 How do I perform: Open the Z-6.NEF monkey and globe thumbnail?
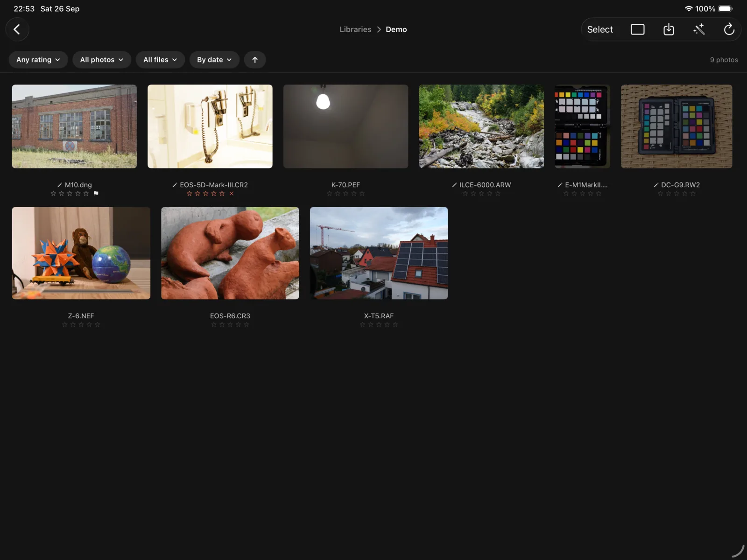click(81, 253)
